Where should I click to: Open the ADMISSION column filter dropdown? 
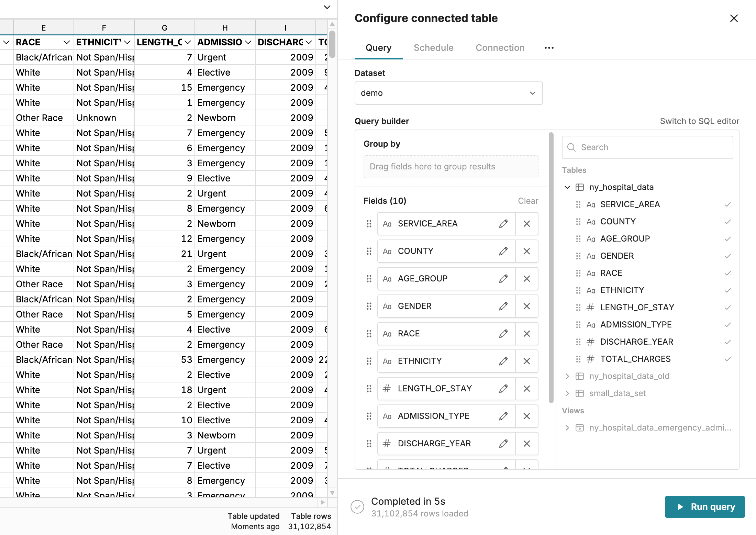(x=248, y=42)
